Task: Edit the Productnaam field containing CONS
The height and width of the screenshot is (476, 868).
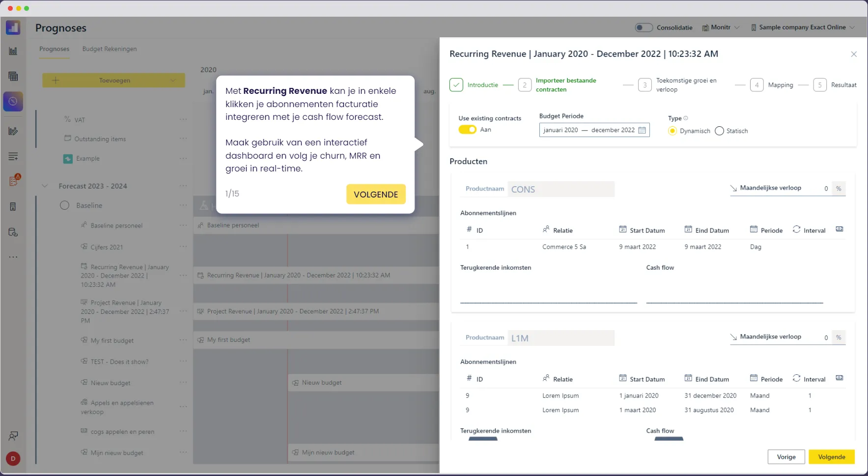Action: pos(561,189)
